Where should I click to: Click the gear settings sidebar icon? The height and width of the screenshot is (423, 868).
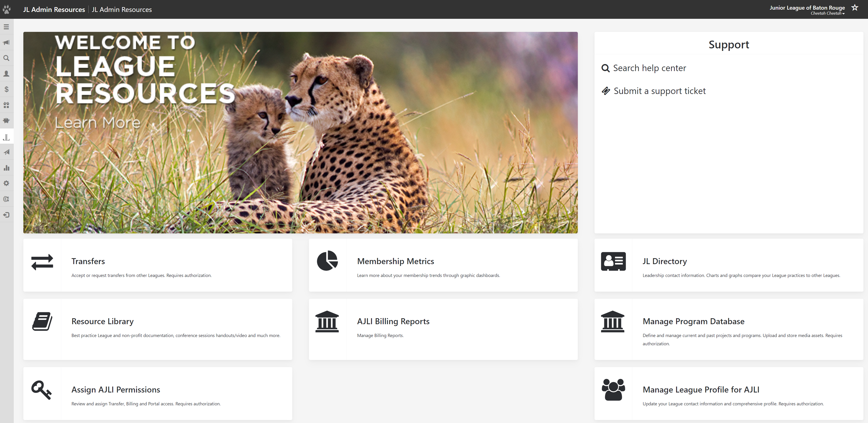tap(6, 183)
